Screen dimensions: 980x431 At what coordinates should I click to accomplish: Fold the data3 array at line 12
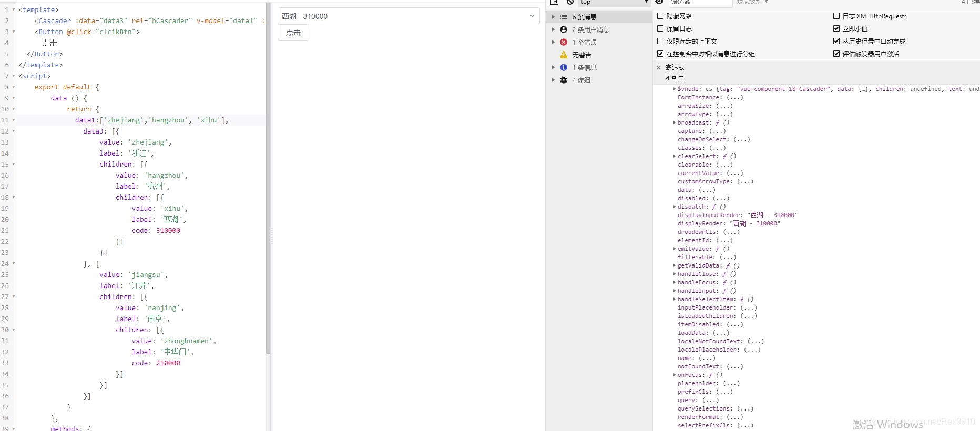pos(13,131)
